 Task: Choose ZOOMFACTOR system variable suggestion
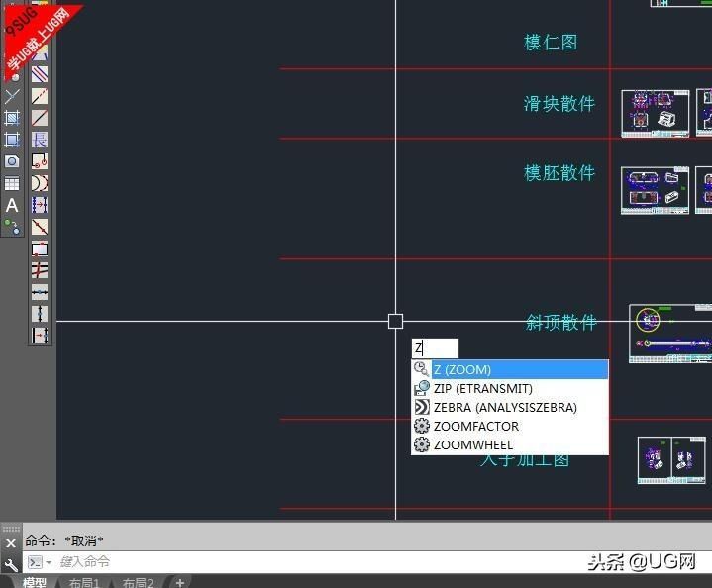pos(510,426)
